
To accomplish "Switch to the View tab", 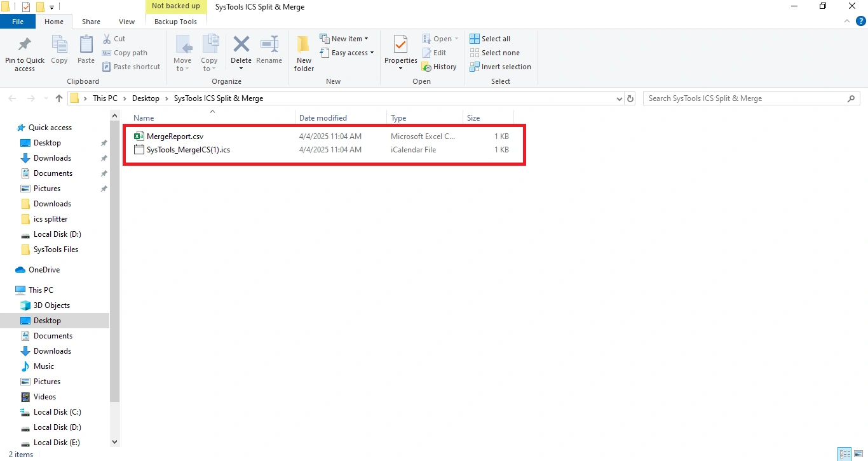I will point(126,22).
